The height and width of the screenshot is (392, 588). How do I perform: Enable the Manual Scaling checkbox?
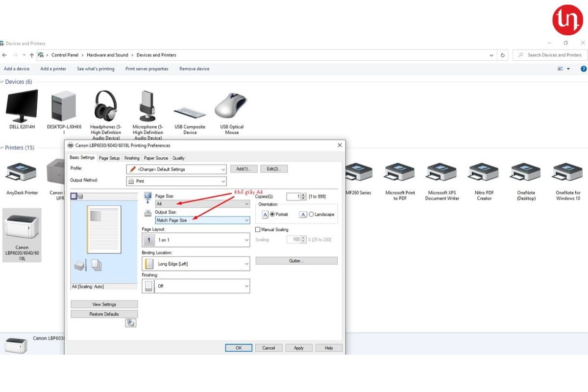pos(258,229)
